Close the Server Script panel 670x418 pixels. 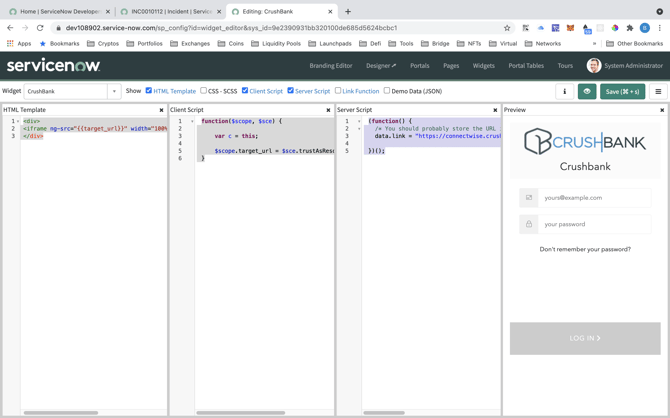(495, 110)
